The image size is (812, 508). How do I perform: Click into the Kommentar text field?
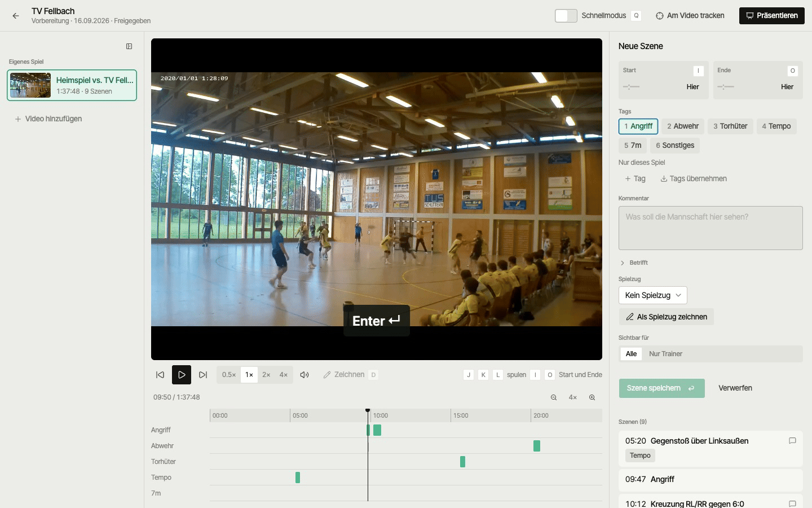[x=710, y=228]
